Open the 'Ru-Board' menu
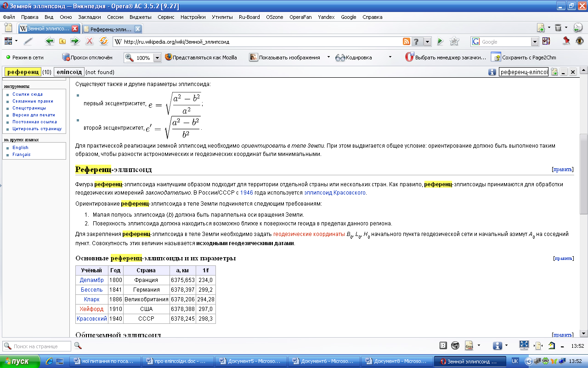Screen dimensions: 588x368 (x=249, y=17)
